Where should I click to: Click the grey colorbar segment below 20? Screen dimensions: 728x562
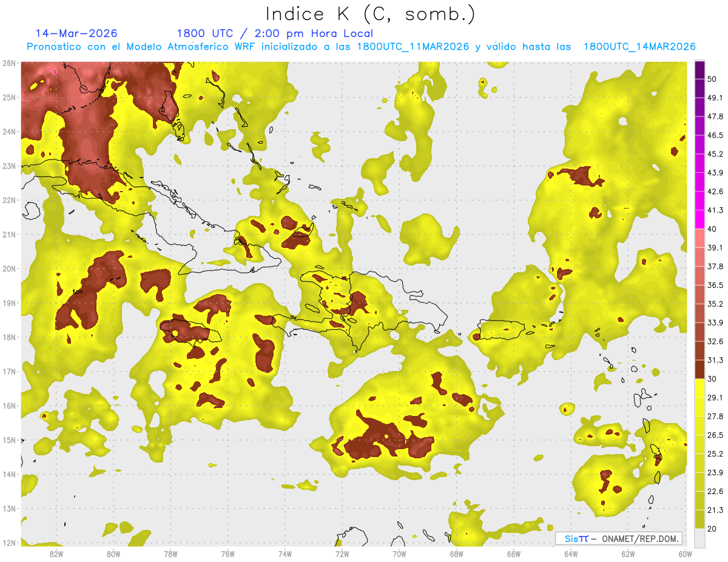(x=699, y=538)
